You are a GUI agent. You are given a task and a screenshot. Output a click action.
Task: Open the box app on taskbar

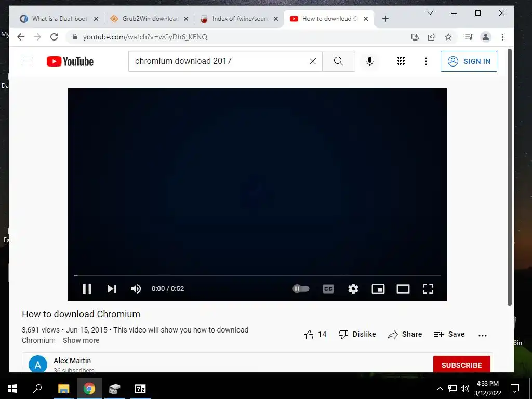(115, 389)
